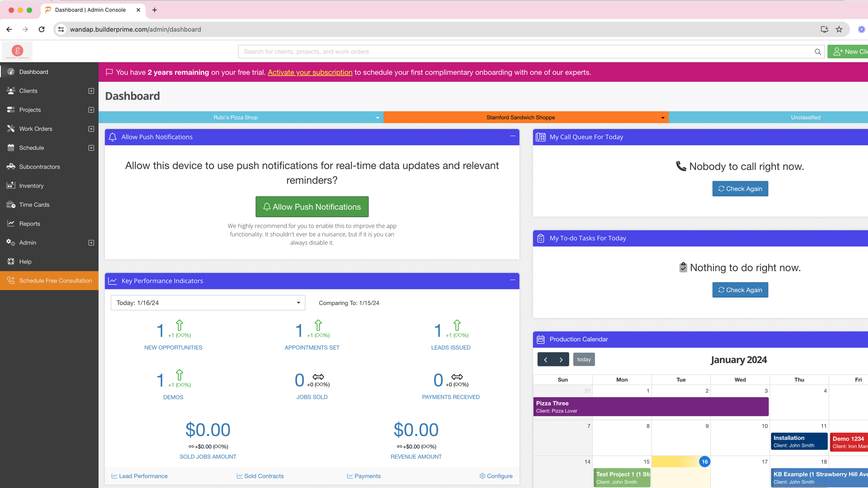Image resolution: width=868 pixels, height=488 pixels.
Task: Open Stamford Sandwich Shoppe tab dropdown arrow
Action: [x=662, y=118]
